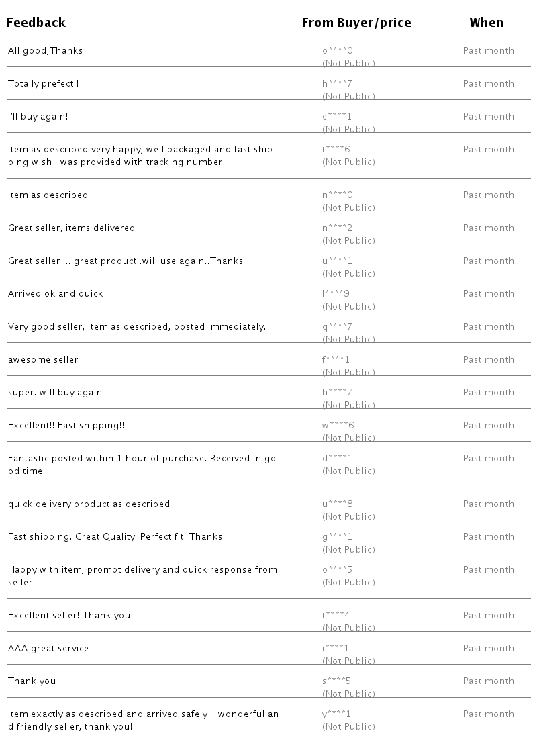Open buyer n****2 profile
The height and width of the screenshot is (756, 537).
(337, 228)
